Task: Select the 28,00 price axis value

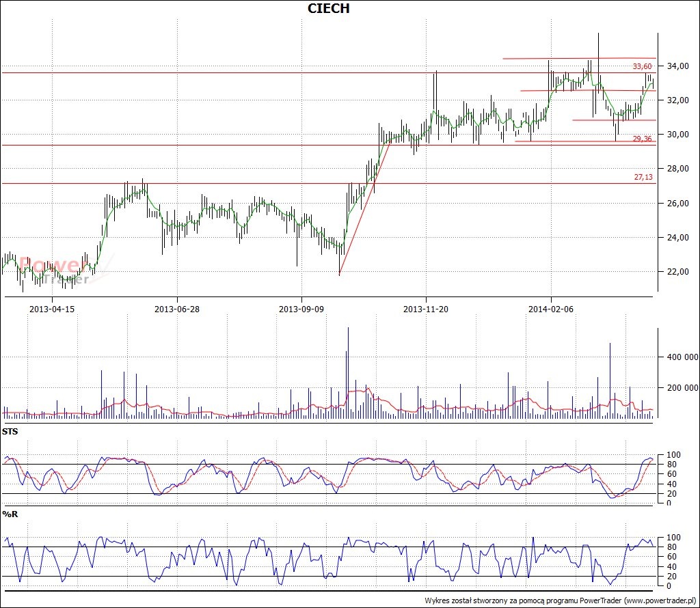Action: (x=677, y=169)
